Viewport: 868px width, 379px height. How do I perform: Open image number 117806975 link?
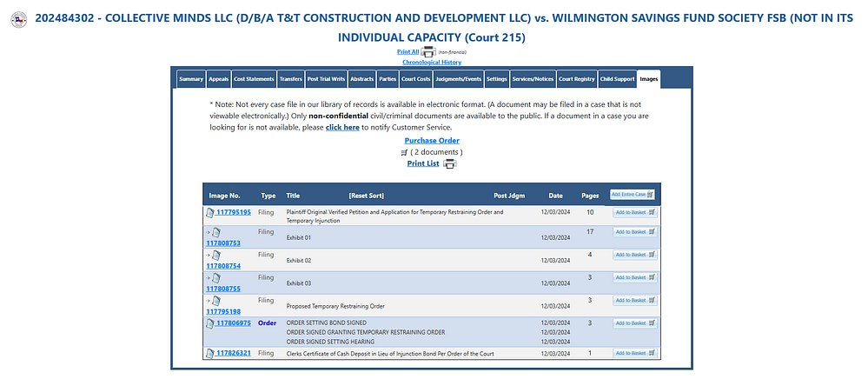(x=233, y=323)
